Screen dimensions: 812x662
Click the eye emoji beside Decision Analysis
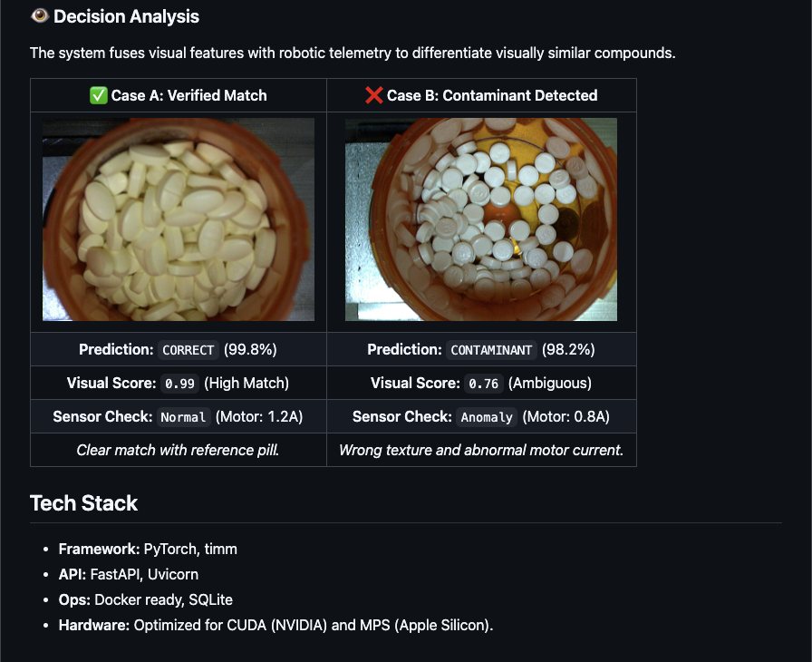pos(39,16)
